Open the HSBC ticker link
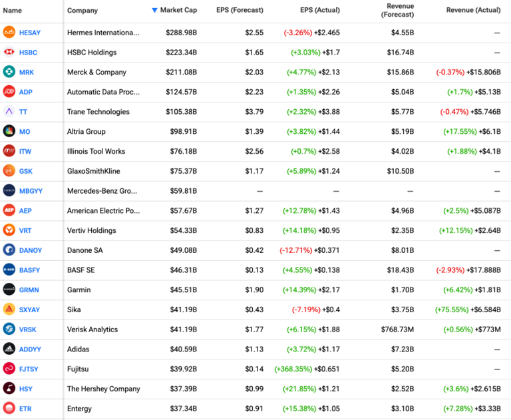 pyautogui.click(x=28, y=53)
